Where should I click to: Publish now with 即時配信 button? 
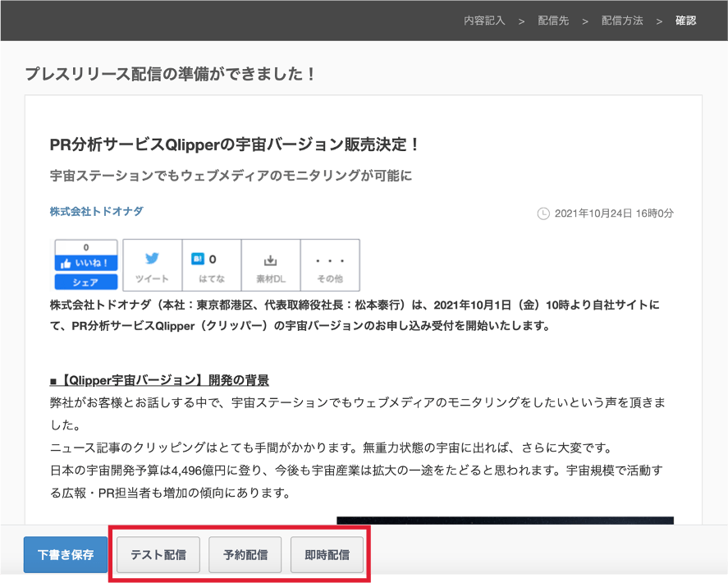tap(327, 554)
